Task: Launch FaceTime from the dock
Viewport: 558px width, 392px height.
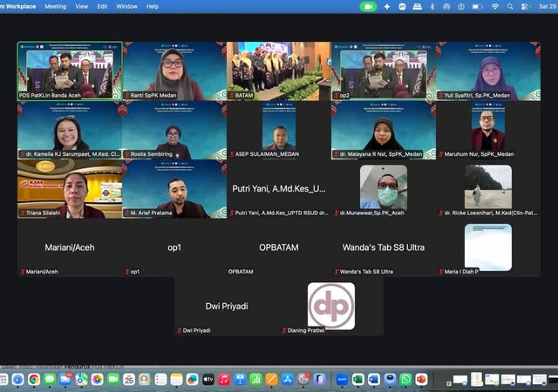Action: (x=113, y=380)
